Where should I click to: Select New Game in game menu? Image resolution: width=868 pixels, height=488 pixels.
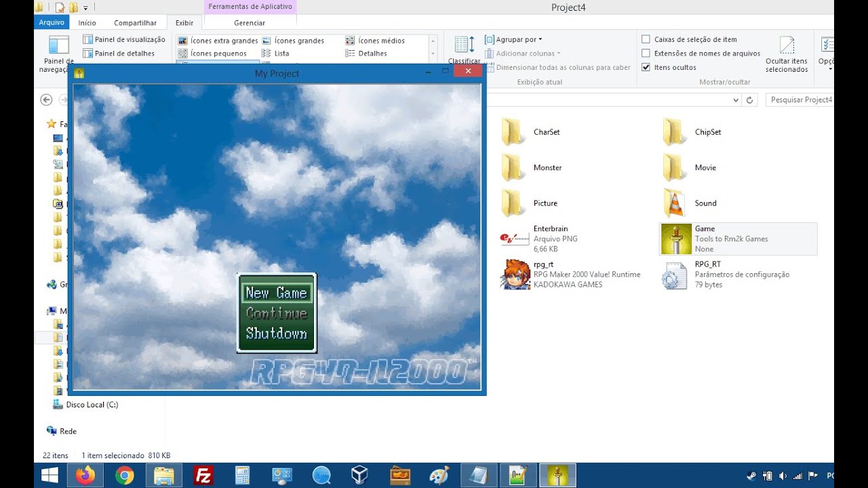[x=276, y=293]
